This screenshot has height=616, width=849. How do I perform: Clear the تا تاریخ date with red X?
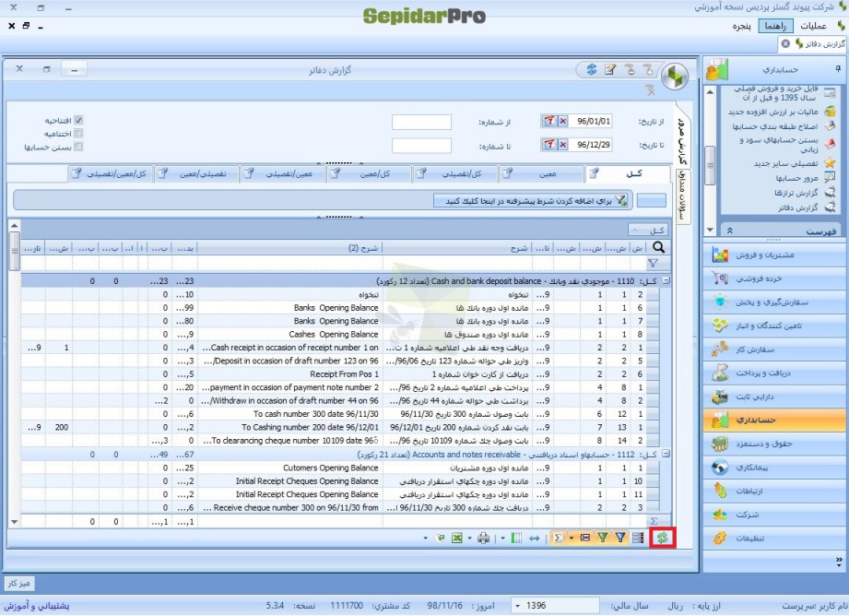point(562,144)
